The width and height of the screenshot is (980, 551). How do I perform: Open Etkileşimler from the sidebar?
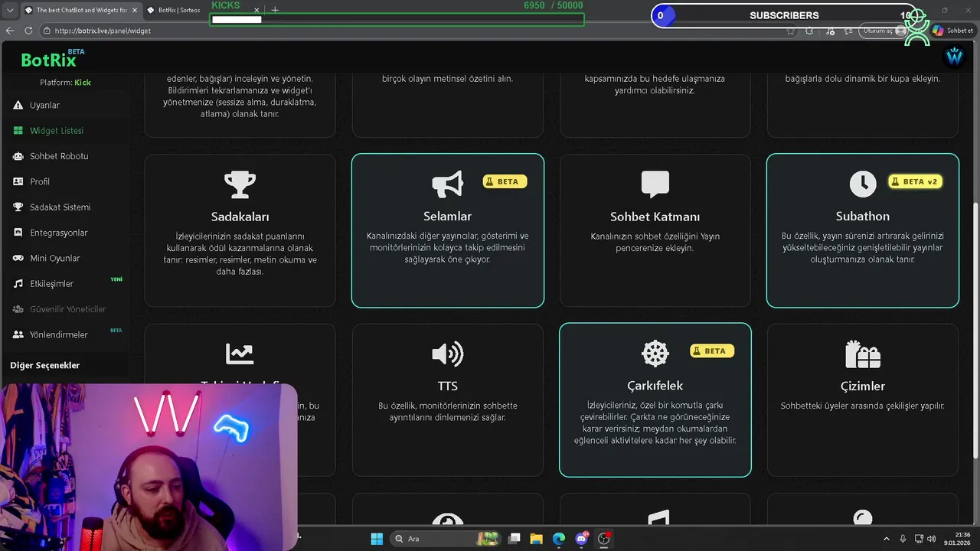[51, 284]
